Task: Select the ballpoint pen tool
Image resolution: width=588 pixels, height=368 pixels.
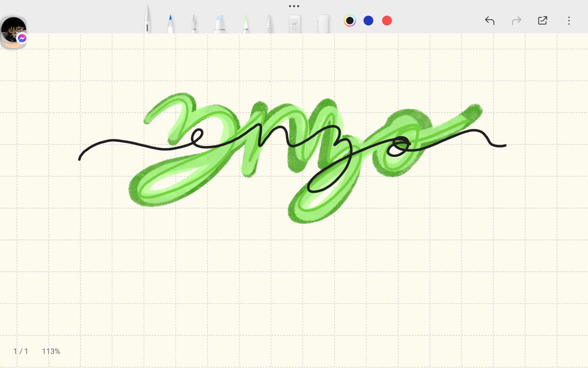Action: pyautogui.click(x=147, y=20)
